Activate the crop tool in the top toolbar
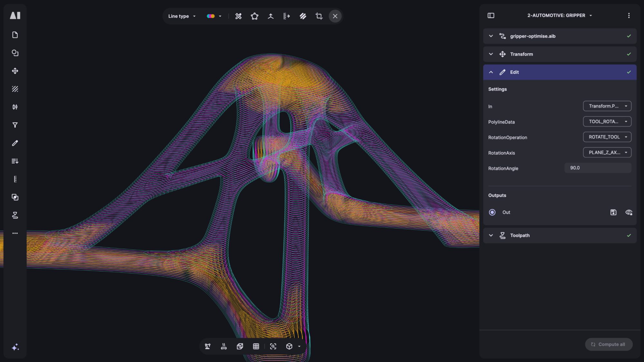The width and height of the screenshot is (644, 362). pyautogui.click(x=318, y=16)
